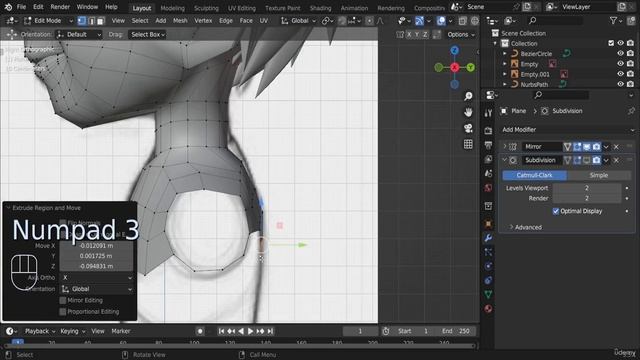Click the Blender logo menu icon
The height and width of the screenshot is (360, 640).
(8, 7)
